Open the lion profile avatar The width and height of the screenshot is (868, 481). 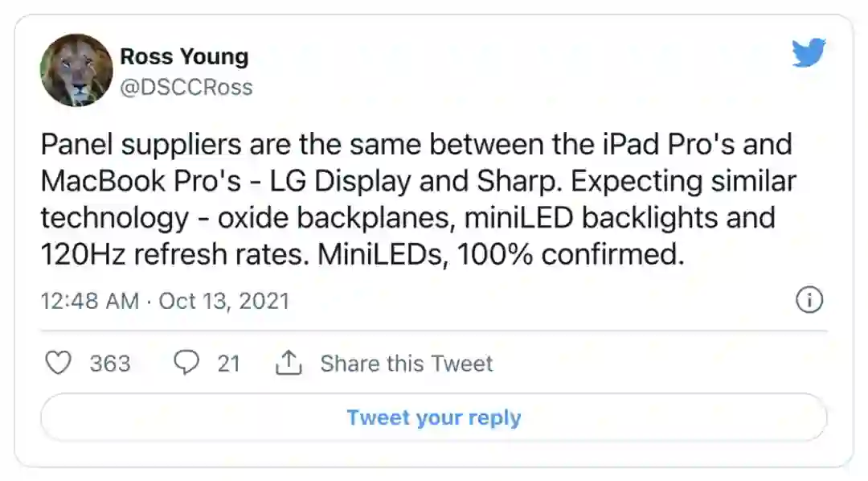(x=76, y=70)
